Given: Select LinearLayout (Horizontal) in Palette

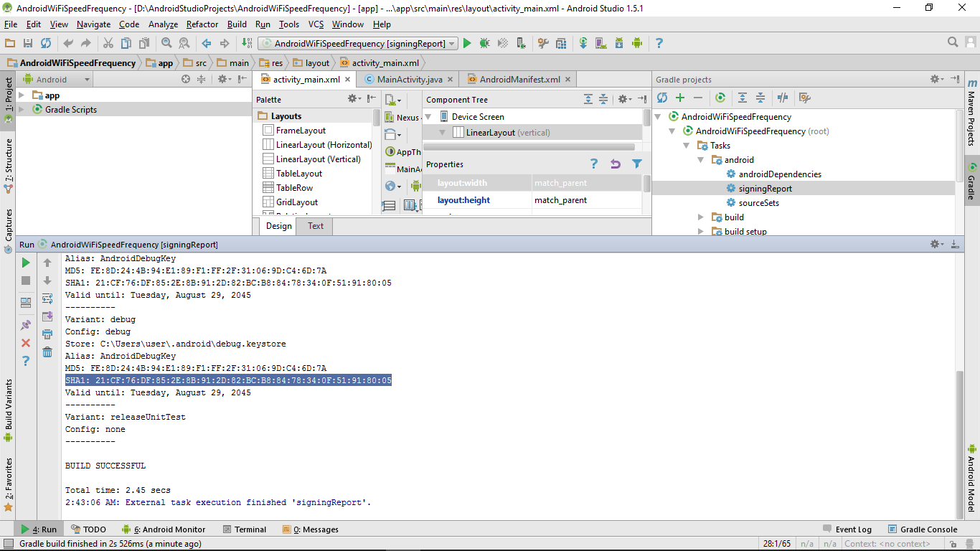Looking at the screenshot, I should [316, 145].
